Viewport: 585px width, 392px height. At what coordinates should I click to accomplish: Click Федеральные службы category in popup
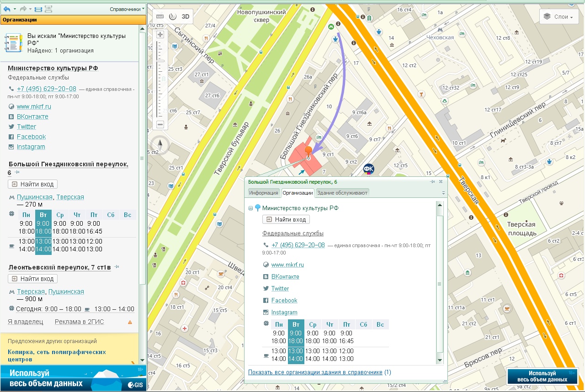(293, 233)
